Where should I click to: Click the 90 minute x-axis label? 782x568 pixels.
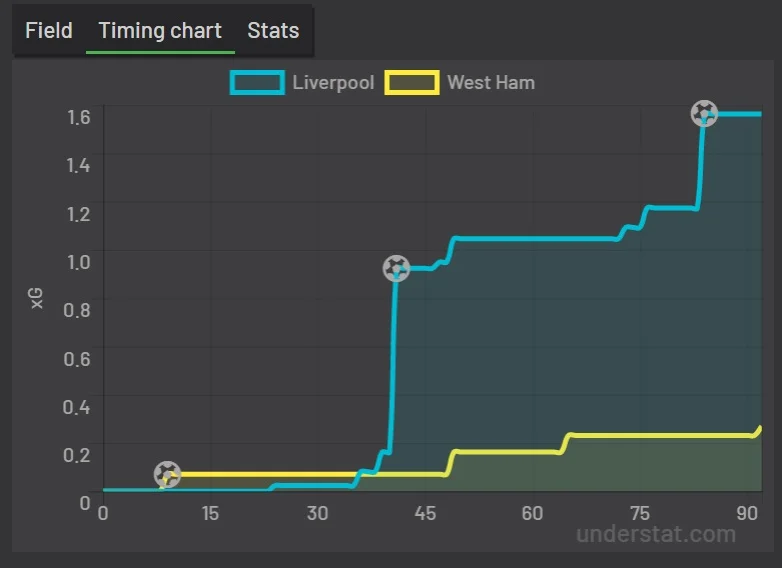pos(747,513)
